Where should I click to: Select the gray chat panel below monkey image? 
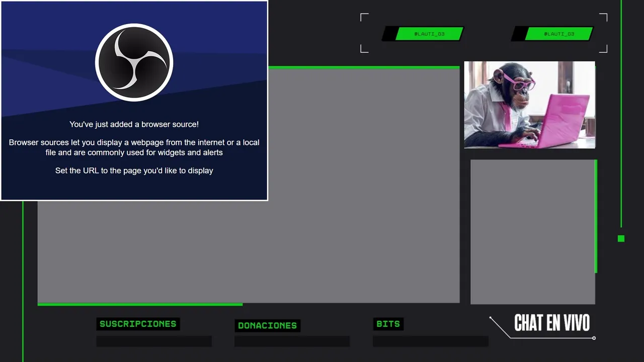[x=533, y=232]
